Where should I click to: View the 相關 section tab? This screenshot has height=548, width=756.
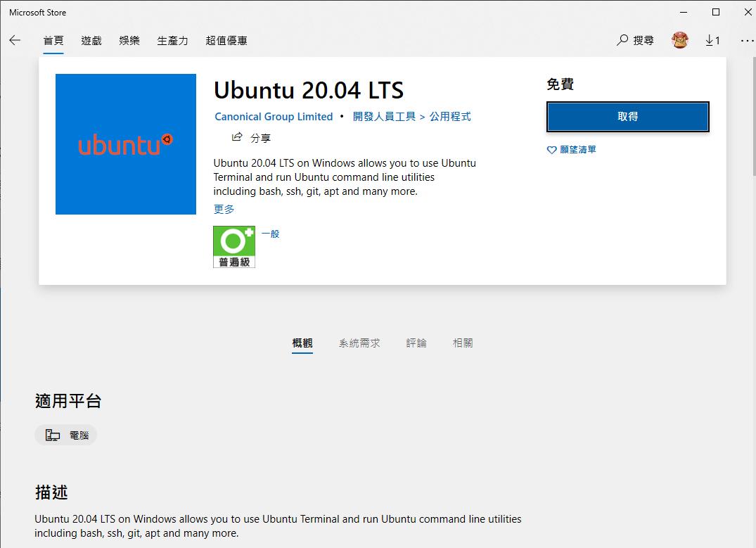[463, 343]
